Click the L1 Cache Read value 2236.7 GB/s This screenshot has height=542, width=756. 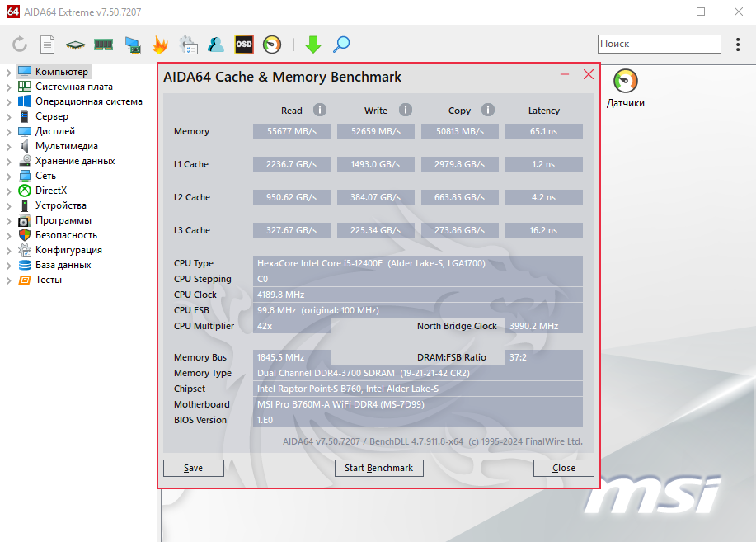(x=292, y=164)
